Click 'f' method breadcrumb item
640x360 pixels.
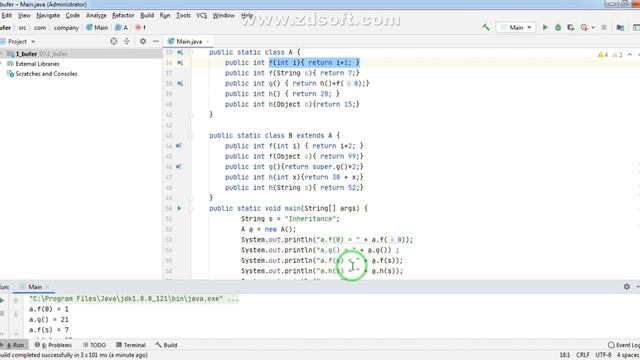click(141, 28)
